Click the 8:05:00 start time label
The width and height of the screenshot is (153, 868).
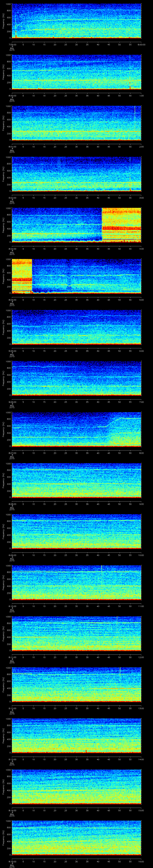[12, 351]
